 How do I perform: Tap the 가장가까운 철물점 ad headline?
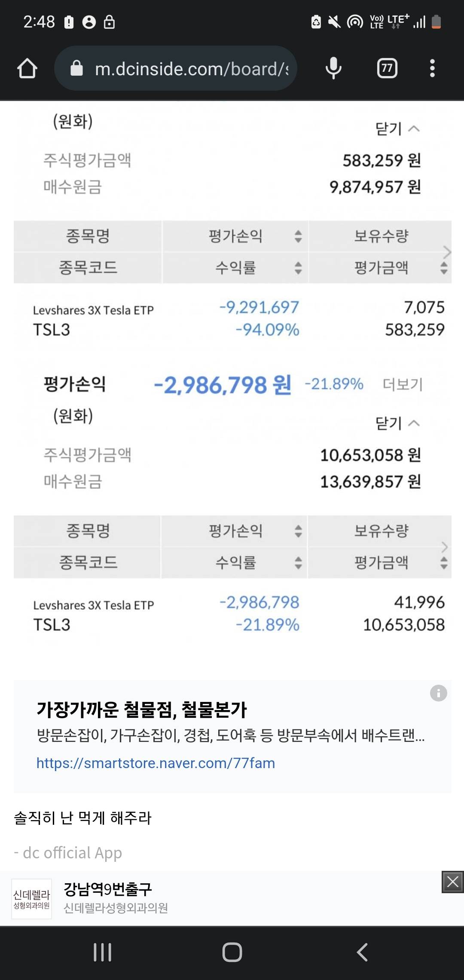coord(142,710)
